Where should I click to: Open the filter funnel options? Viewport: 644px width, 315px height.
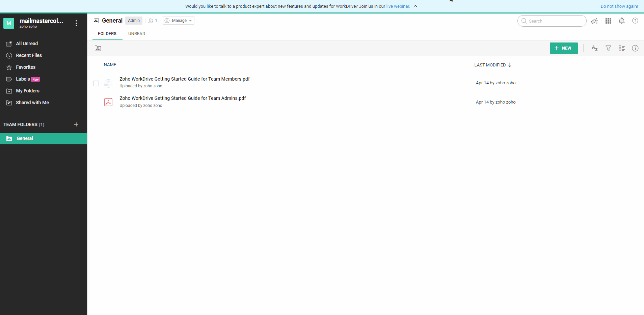(x=608, y=48)
